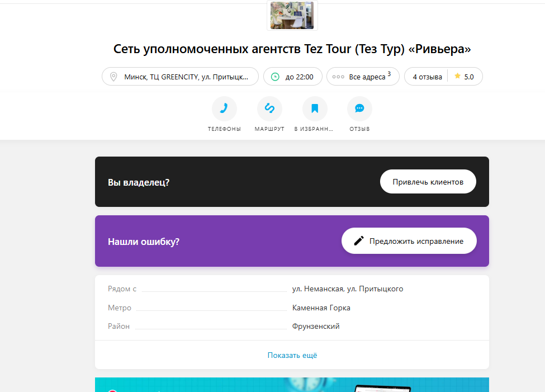Click the teal advertisement banner at bottom
The height and width of the screenshot is (392, 545).
[292, 385]
